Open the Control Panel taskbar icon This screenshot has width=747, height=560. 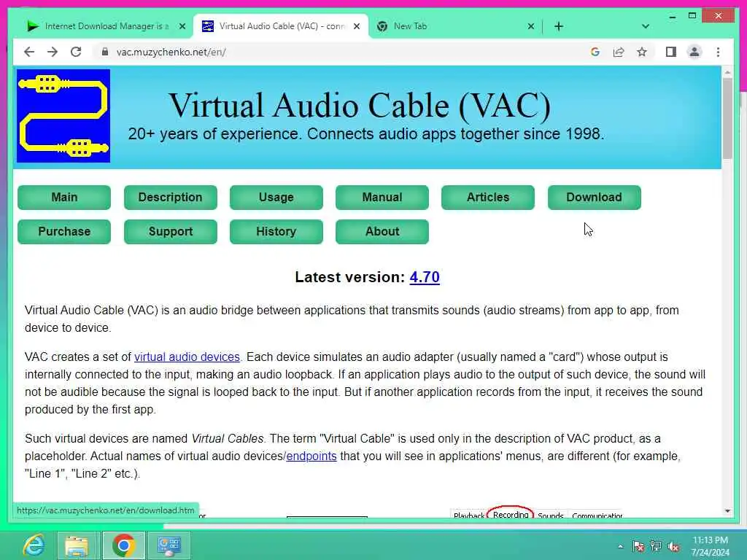(x=169, y=545)
